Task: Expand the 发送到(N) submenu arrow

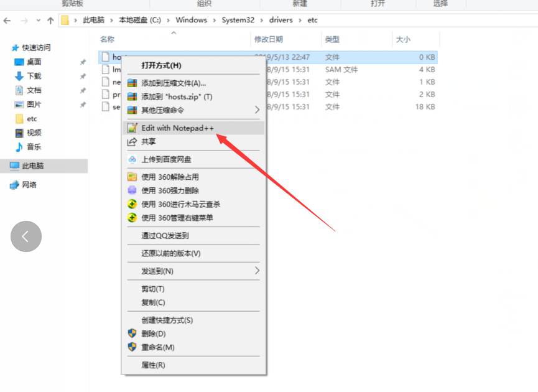Action: click(x=257, y=271)
